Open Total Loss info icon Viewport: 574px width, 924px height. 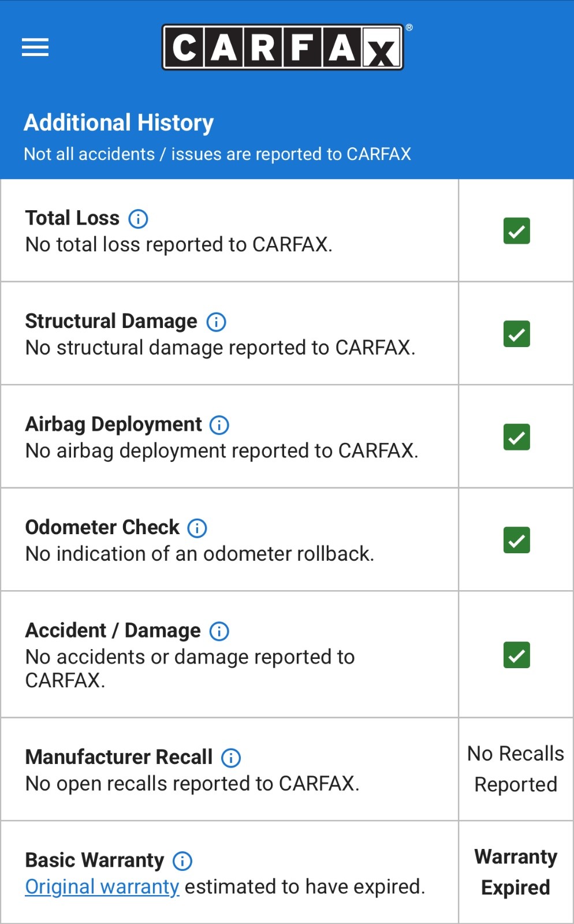coord(138,219)
